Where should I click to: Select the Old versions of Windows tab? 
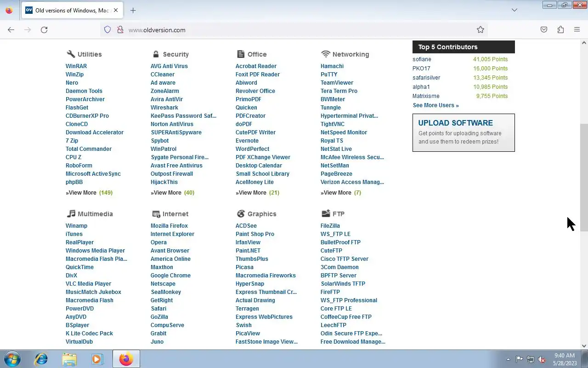[72, 10]
